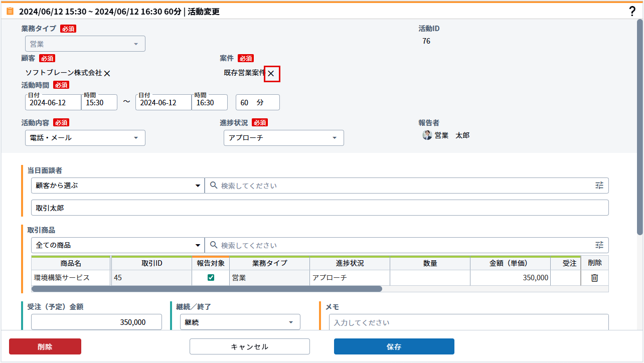The width and height of the screenshot is (644, 363).
Task: Click the メモ text input field
Action: click(x=468, y=322)
